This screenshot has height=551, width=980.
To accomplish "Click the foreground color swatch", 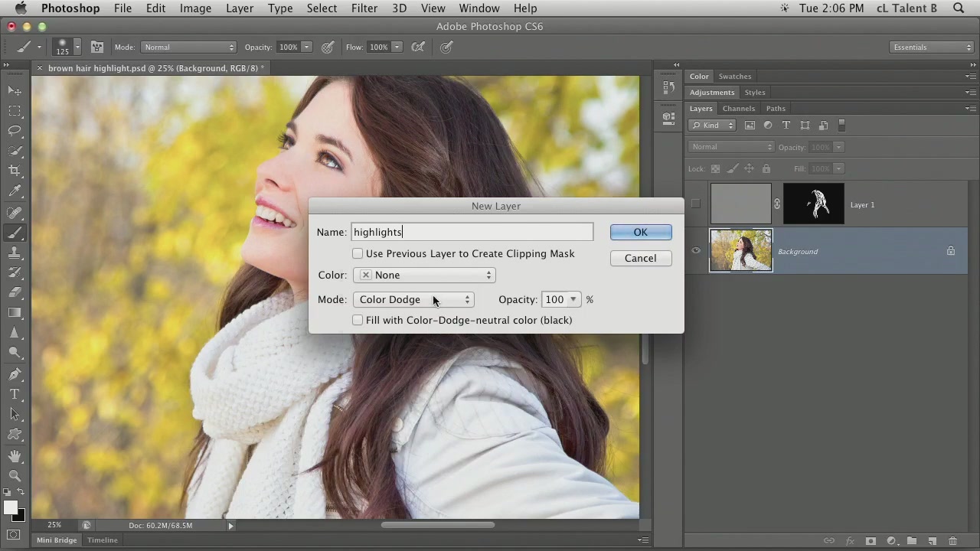I will [x=10, y=508].
